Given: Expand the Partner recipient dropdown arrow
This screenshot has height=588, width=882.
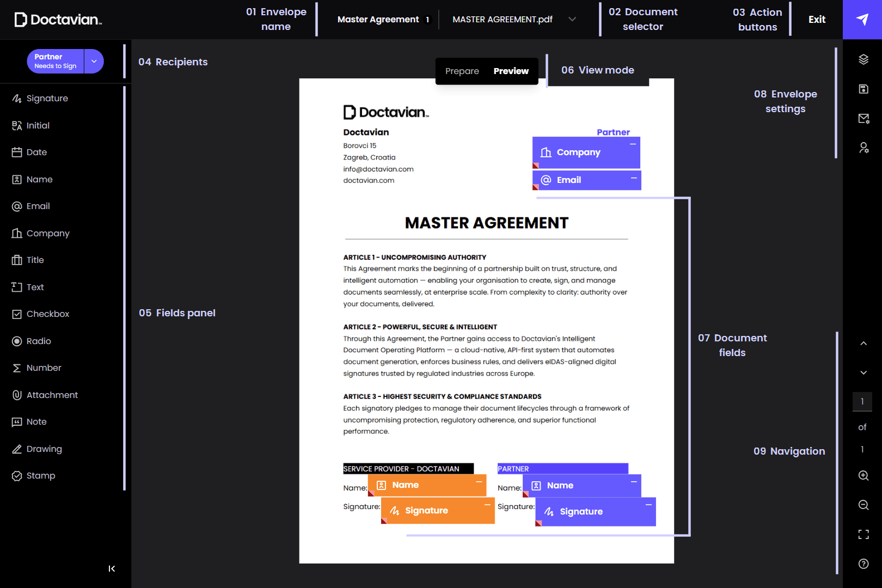Looking at the screenshot, I should coord(94,61).
